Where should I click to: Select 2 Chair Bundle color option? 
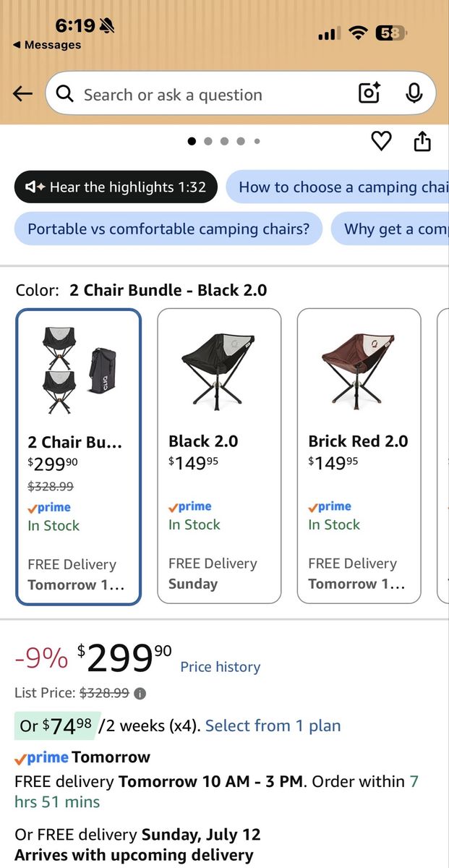click(79, 456)
